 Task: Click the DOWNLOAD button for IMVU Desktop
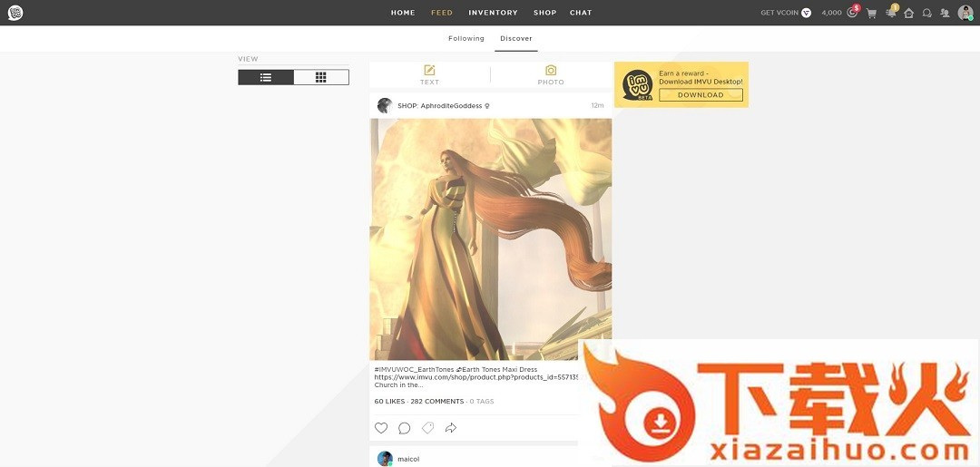coord(701,95)
